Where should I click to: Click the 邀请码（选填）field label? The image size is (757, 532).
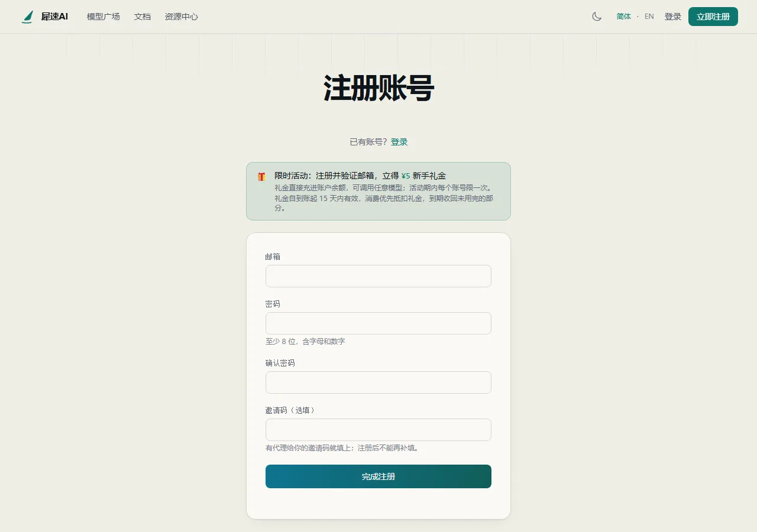point(291,410)
